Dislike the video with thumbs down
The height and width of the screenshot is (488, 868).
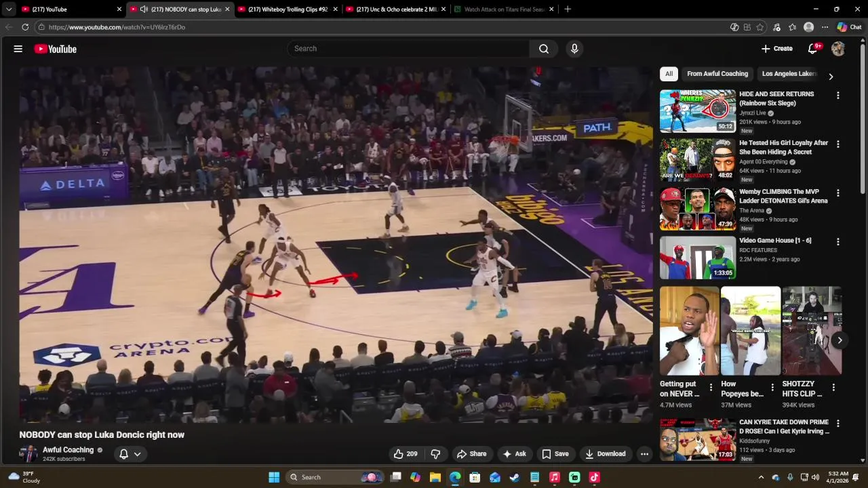pyautogui.click(x=436, y=454)
